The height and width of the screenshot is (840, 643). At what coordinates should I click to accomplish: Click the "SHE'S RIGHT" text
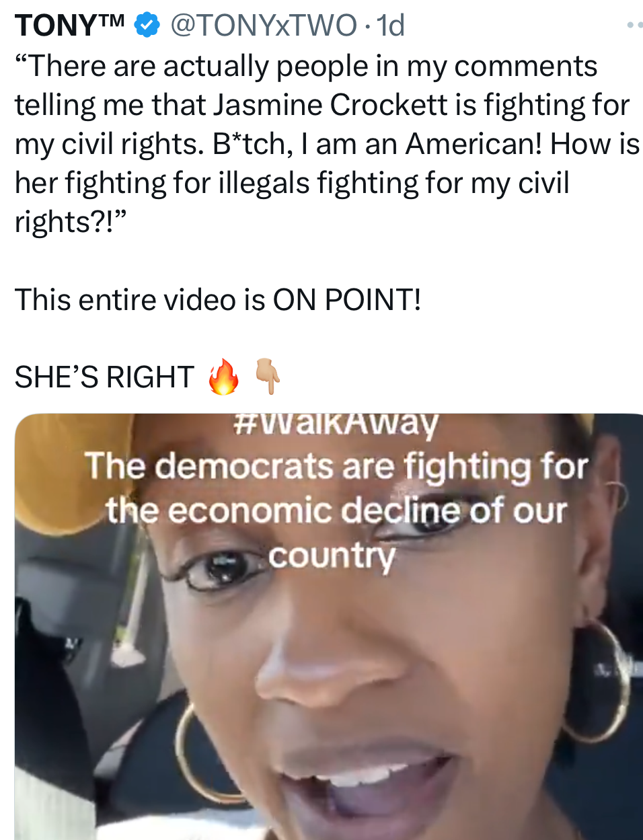104,377
